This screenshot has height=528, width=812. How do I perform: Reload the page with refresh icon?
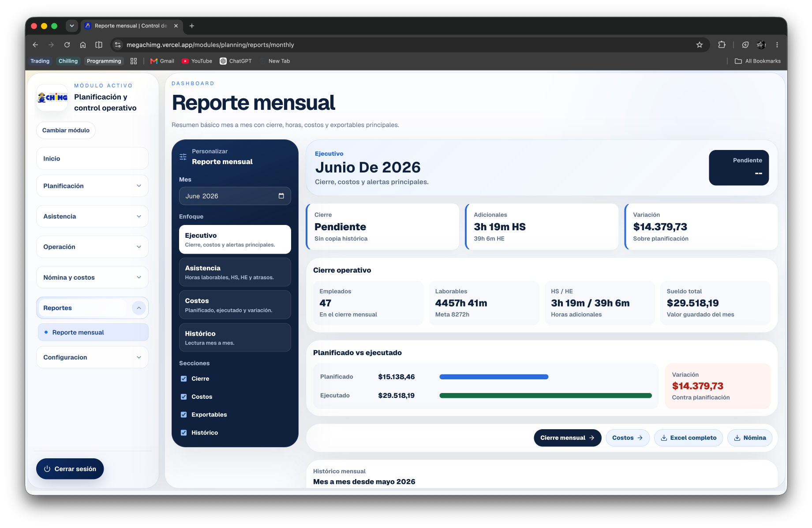click(67, 45)
